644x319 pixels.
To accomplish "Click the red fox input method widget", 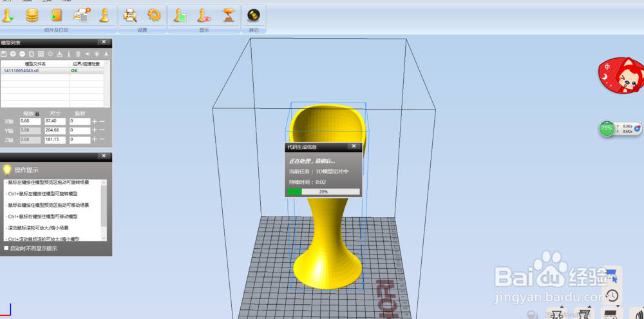I will tap(621, 77).
